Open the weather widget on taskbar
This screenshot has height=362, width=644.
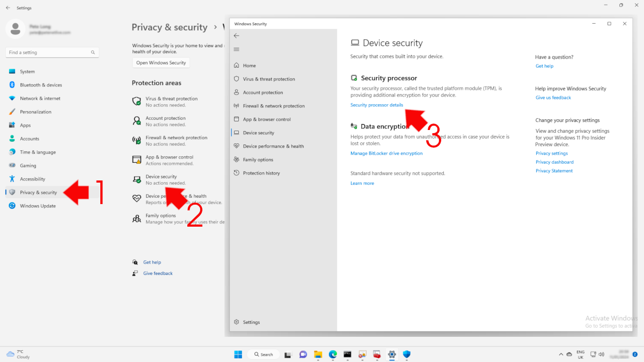(18, 354)
